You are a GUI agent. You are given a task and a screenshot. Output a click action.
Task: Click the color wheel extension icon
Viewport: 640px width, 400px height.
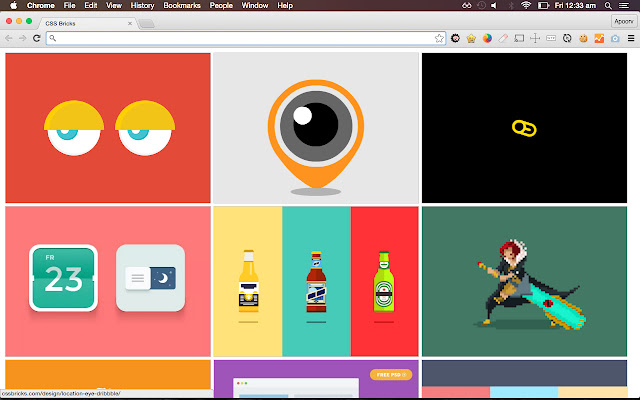coord(487,38)
